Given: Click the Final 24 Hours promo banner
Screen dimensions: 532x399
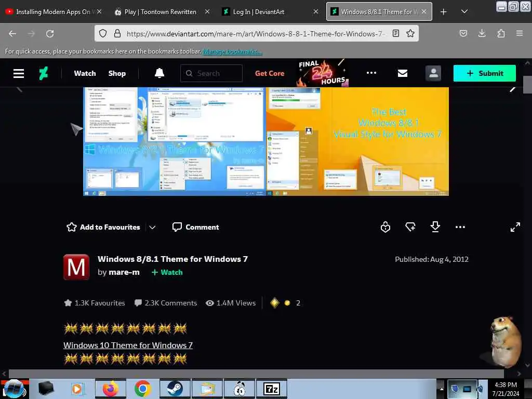Looking at the screenshot, I should [322, 73].
